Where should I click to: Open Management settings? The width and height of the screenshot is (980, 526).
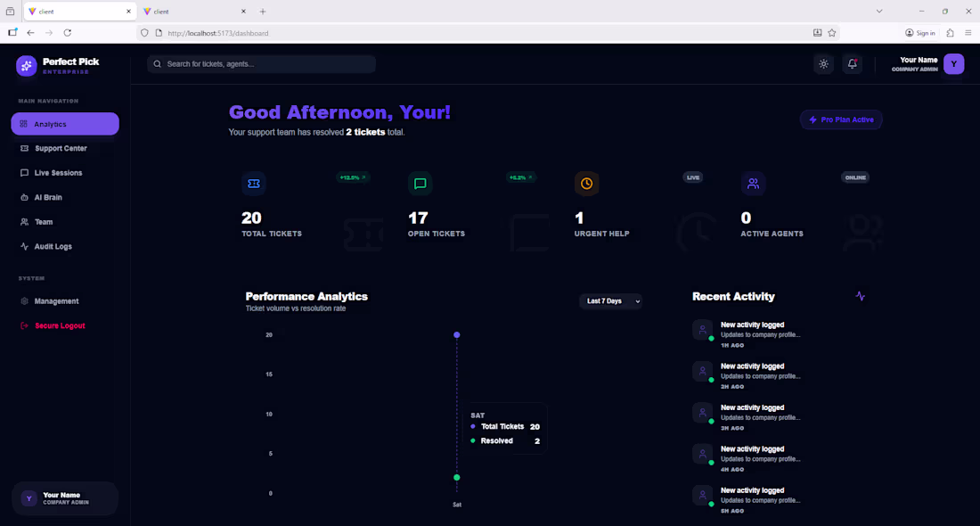[x=65, y=300]
